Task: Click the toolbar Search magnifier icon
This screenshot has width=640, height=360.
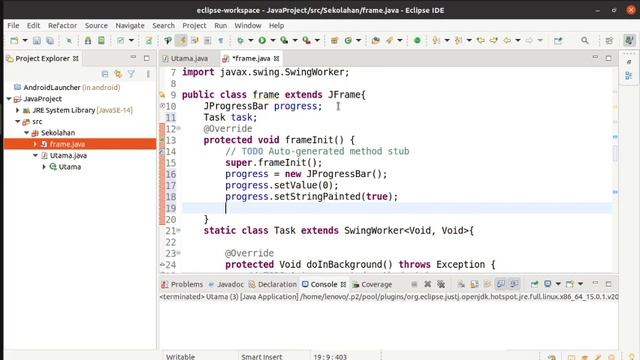Action: click(585, 40)
